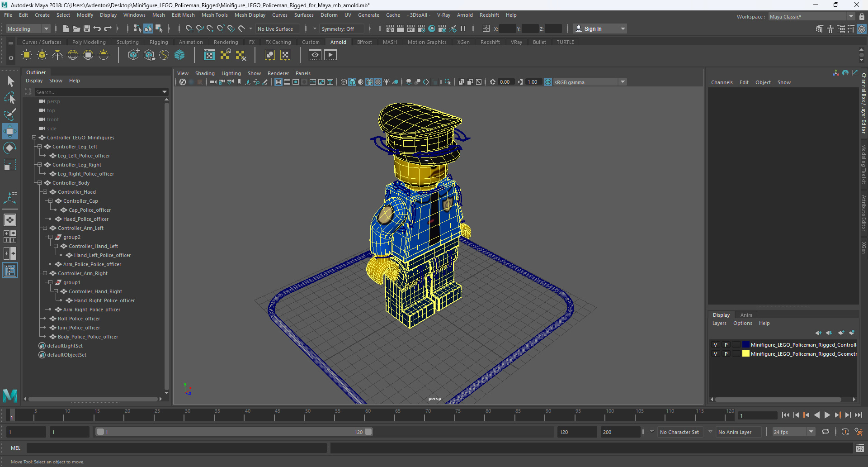Redo the last undone action

[x=108, y=29]
